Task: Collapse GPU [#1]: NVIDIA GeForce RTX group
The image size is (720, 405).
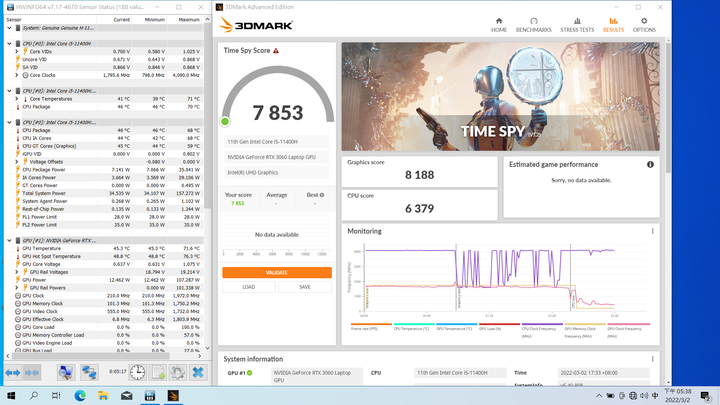Action: click(x=9, y=241)
